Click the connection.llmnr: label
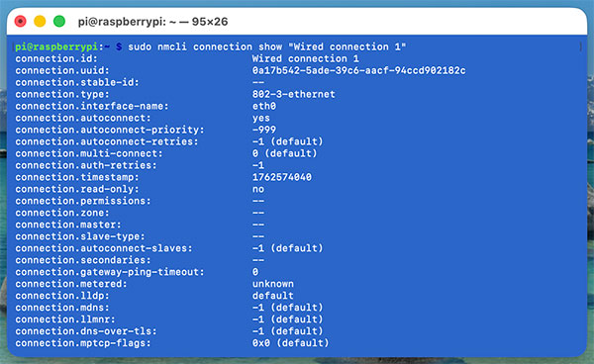Image resolution: width=594 pixels, height=364 pixels. click(65, 319)
